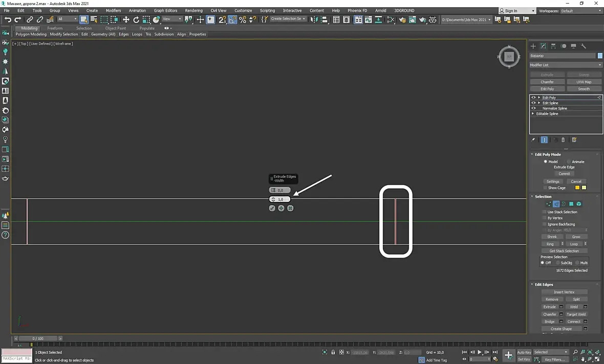Select the Animate radio button
Screen dimensions: 604x364
point(569,162)
